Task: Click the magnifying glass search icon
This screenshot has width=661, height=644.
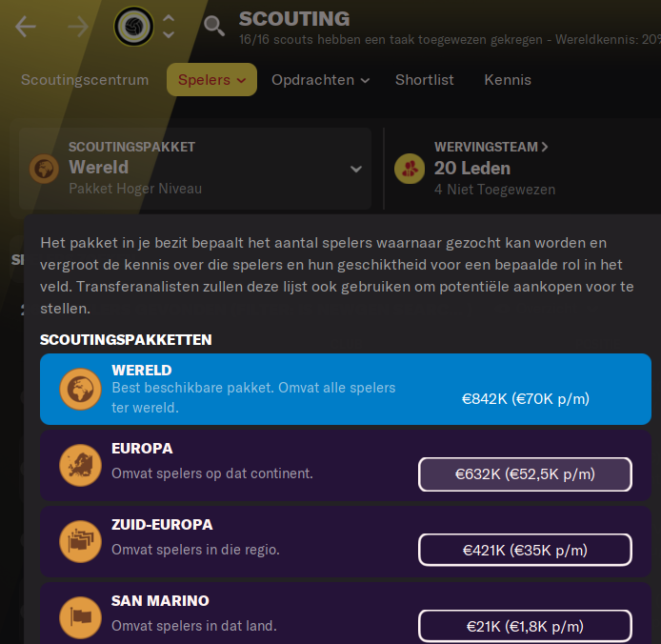Action: 214,26
